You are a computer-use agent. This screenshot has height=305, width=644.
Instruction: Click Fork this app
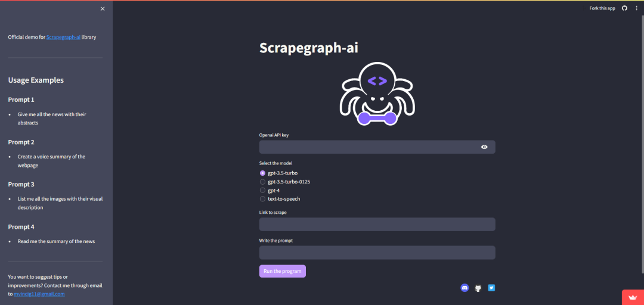pyautogui.click(x=602, y=8)
